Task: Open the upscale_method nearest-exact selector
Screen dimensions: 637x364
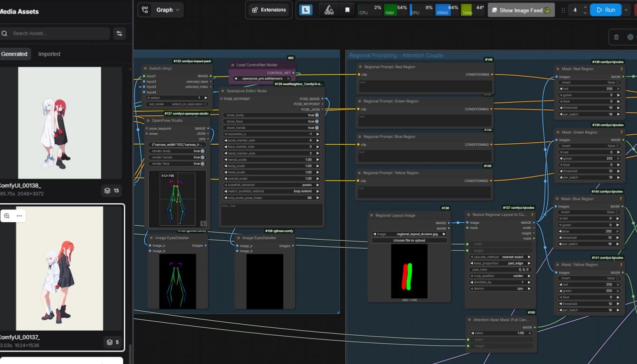Action: (500, 257)
